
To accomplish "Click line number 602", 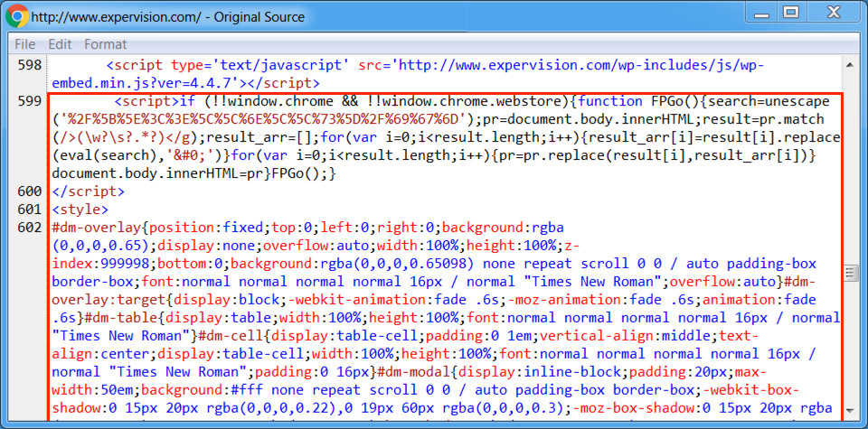I will click(30, 228).
